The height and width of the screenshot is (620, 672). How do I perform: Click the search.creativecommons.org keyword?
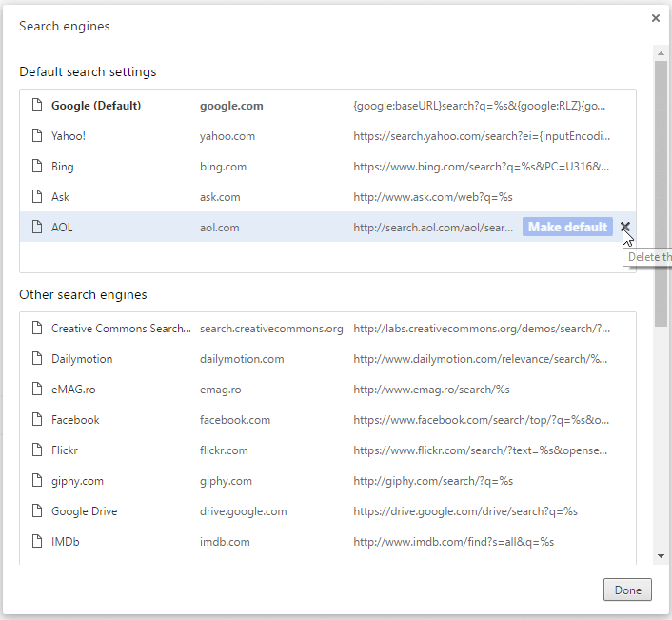[x=271, y=329]
